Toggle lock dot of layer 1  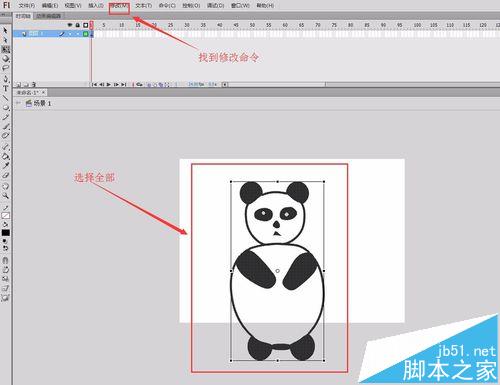[x=78, y=34]
